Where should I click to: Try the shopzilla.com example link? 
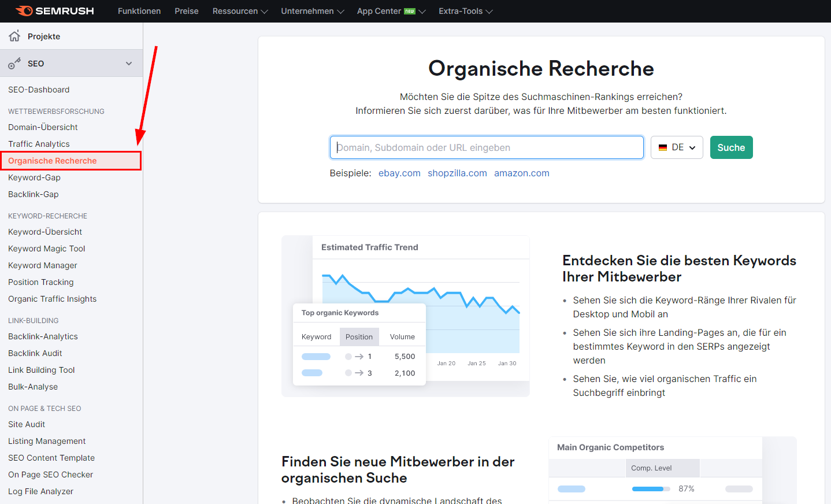click(457, 173)
